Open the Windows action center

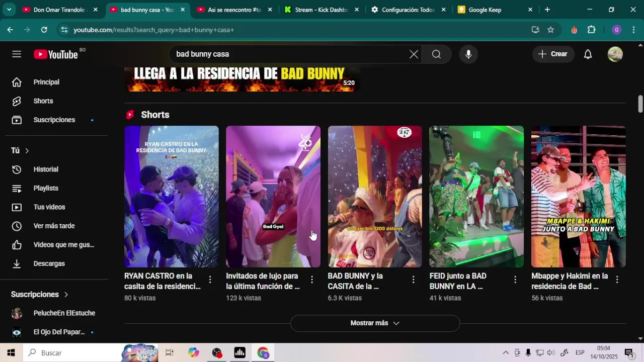(628, 353)
